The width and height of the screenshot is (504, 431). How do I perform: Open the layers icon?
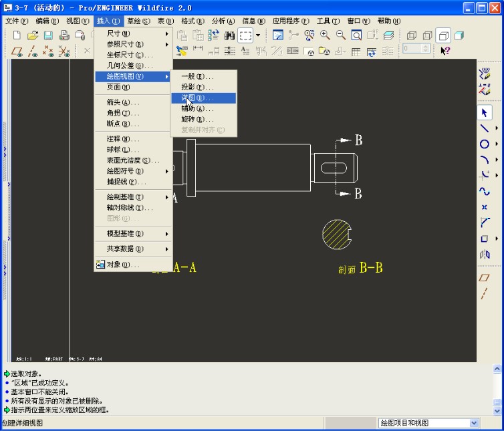pyautogui.click(x=388, y=35)
